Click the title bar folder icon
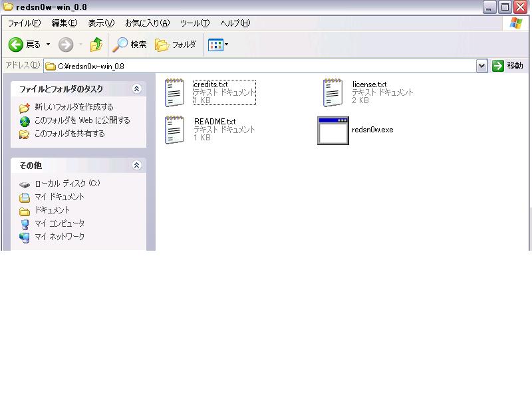 tap(8, 7)
